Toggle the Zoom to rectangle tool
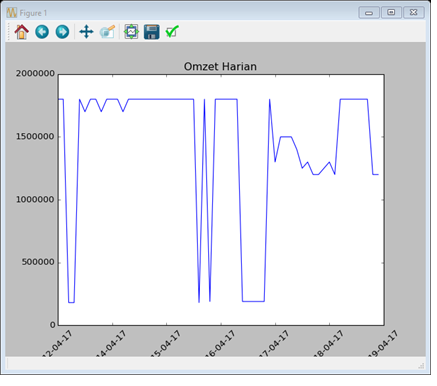Viewport: 437px width, 386px height. 107,32
